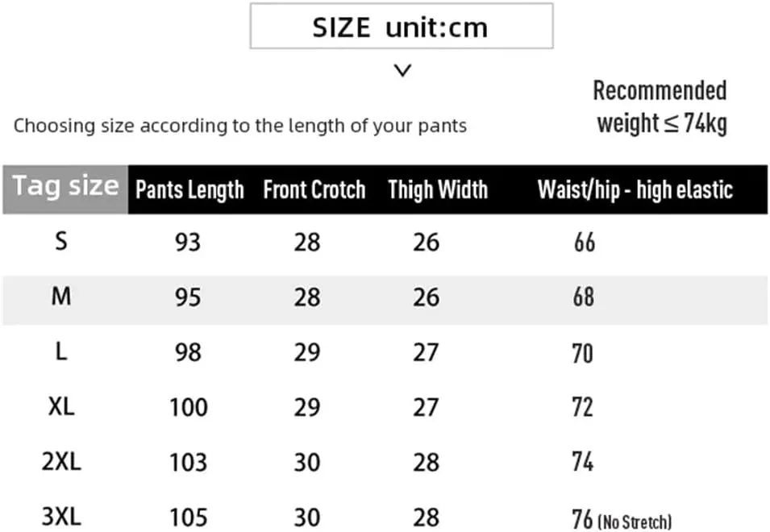The image size is (770, 532).
Task: Click the choosing size instruction text
Action: 240,126
